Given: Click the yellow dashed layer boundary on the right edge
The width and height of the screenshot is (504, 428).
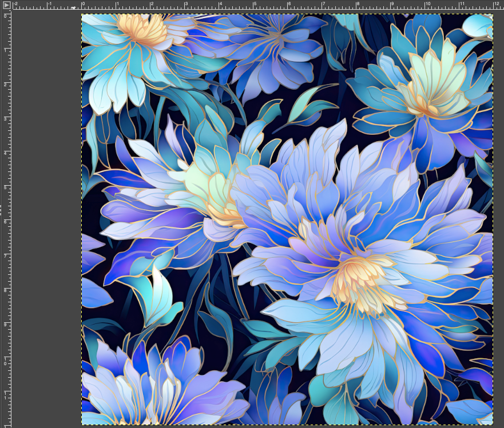Looking at the screenshot, I should pos(492,229).
